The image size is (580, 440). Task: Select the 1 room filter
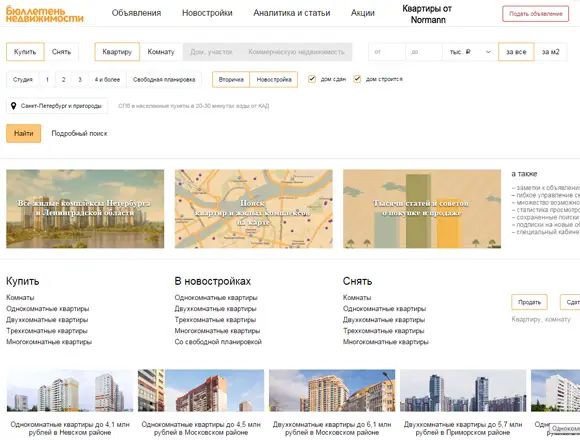click(x=47, y=79)
